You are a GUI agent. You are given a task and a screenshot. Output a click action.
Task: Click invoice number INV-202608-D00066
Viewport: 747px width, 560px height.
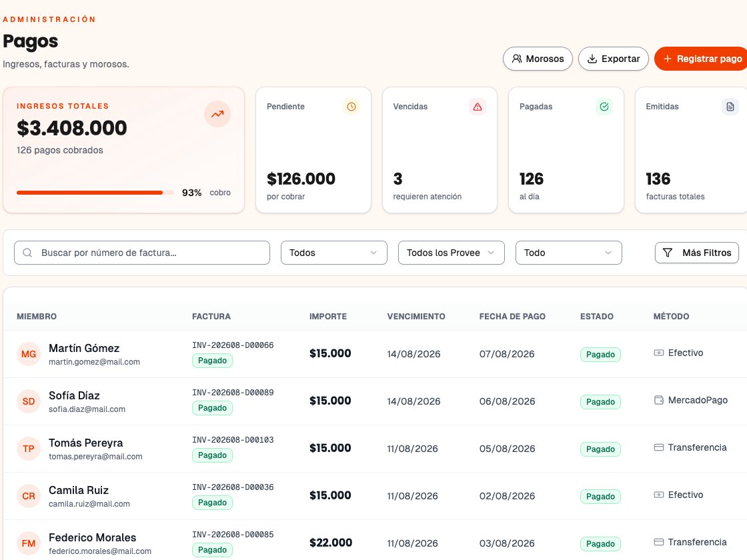(233, 345)
